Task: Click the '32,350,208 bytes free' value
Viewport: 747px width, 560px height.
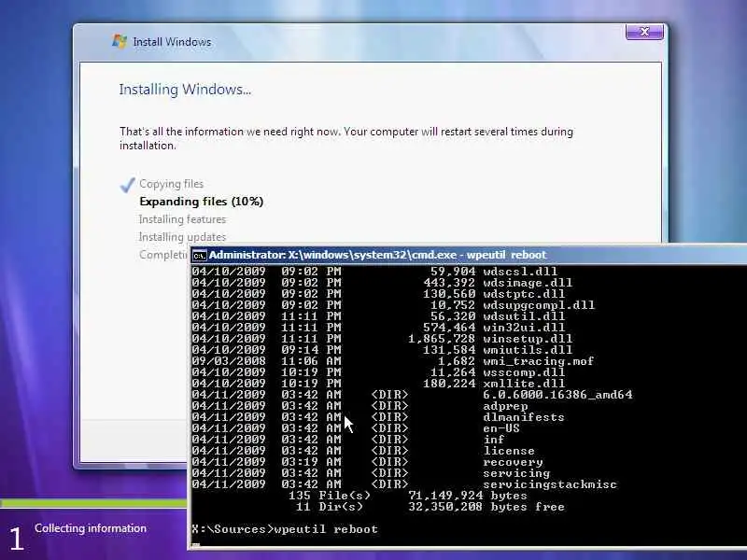Action: coord(486,507)
